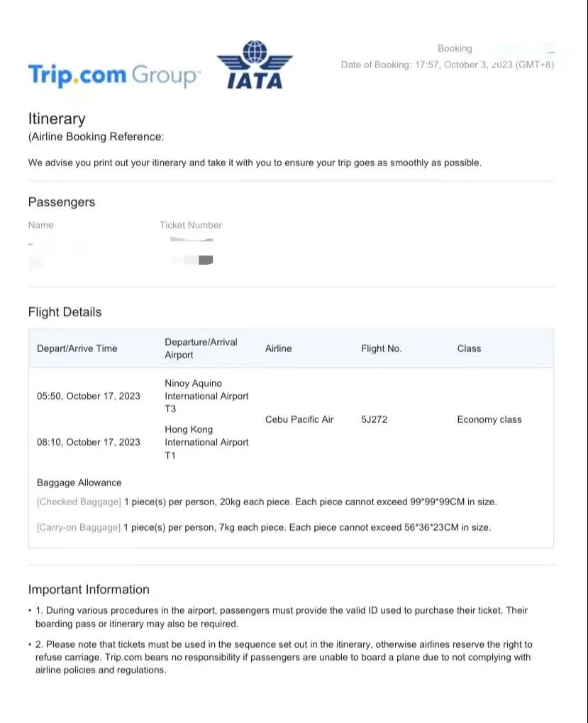
Task: Click the Carry-on Baggage label
Action: click(x=79, y=527)
